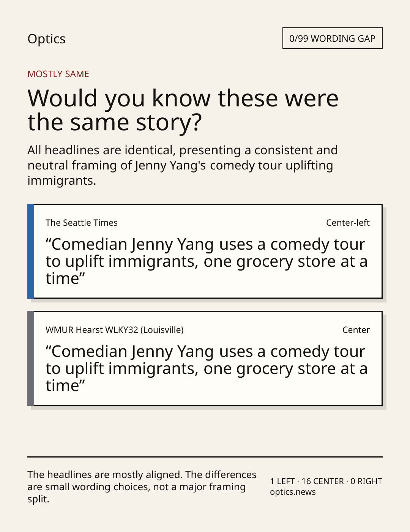Click the summary paragraph about identical headlines

183,165
